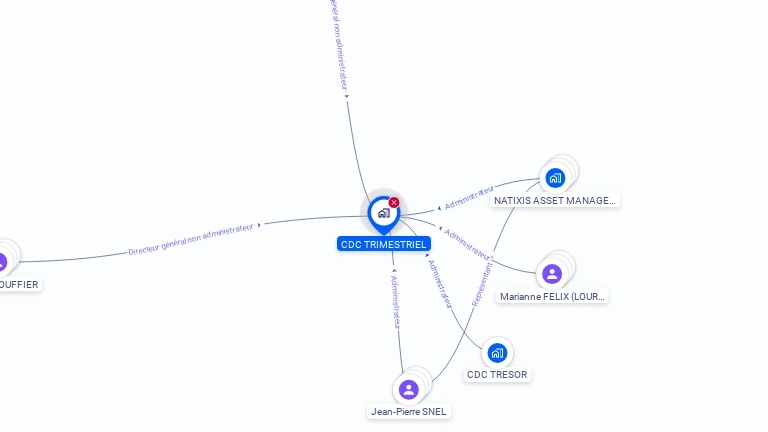Click the partially visible OUFFIER person node icon
This screenshot has height=432, width=768.
[3, 262]
